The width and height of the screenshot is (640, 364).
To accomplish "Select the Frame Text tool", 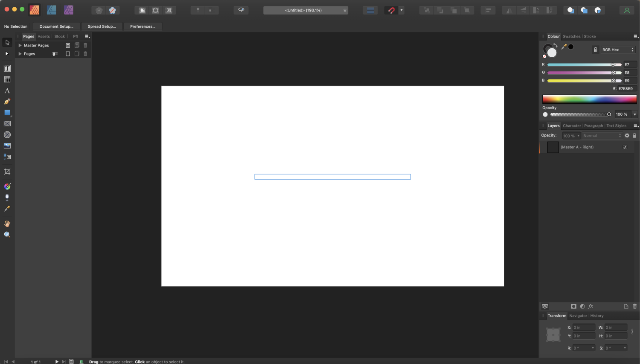I will [7, 68].
